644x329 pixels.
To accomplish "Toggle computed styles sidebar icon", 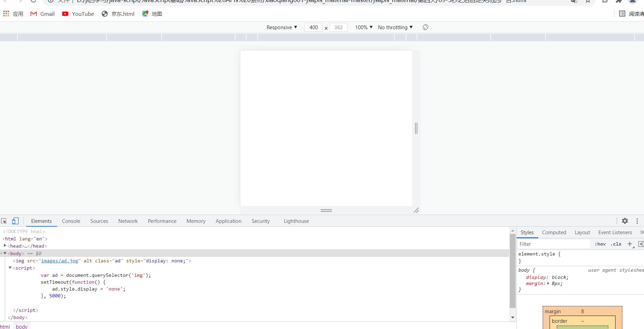I will pos(641,244).
